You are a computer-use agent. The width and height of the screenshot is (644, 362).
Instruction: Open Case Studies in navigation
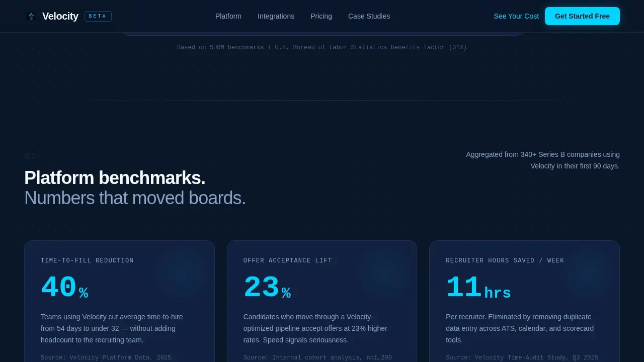click(369, 16)
